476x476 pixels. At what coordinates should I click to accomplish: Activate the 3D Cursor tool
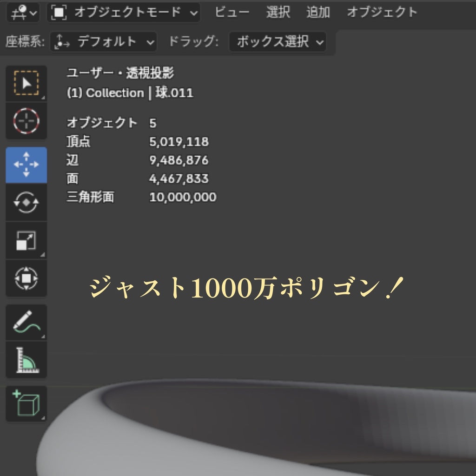tap(26, 121)
